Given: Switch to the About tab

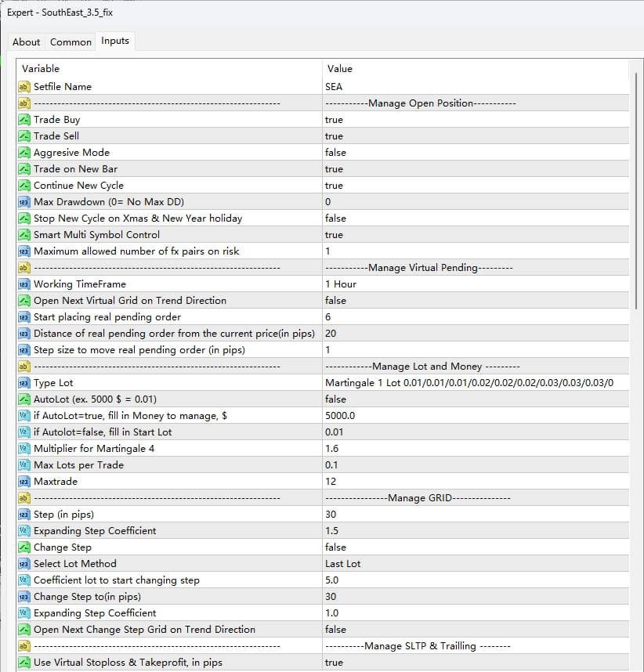Looking at the screenshot, I should [x=26, y=42].
